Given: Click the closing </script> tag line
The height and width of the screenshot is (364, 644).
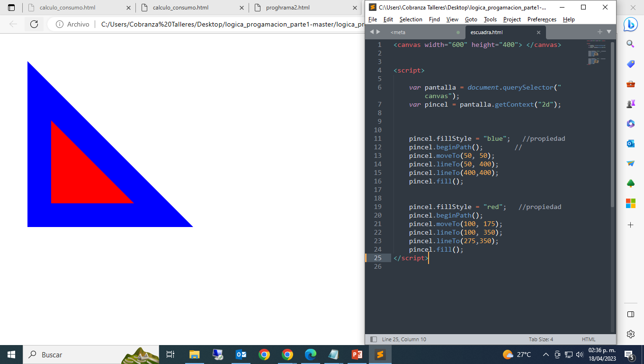Looking at the screenshot, I should (x=411, y=258).
